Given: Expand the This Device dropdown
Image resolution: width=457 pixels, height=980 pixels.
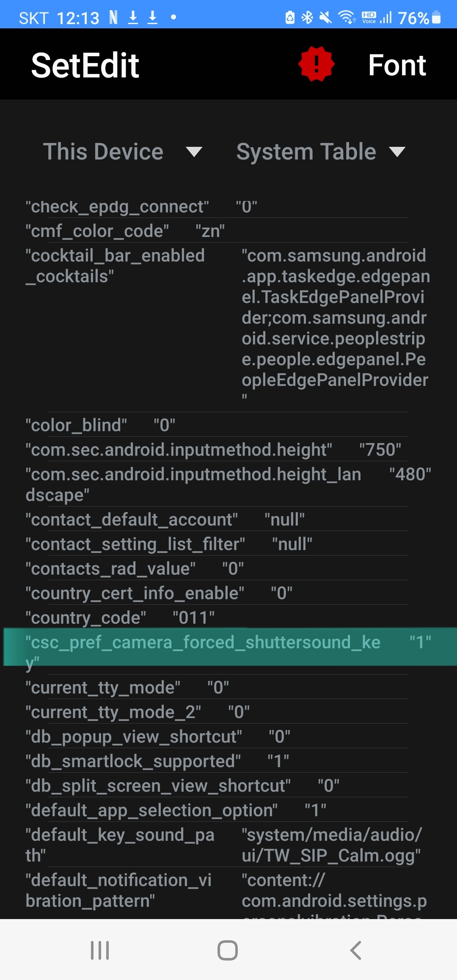Looking at the screenshot, I should click(x=123, y=151).
